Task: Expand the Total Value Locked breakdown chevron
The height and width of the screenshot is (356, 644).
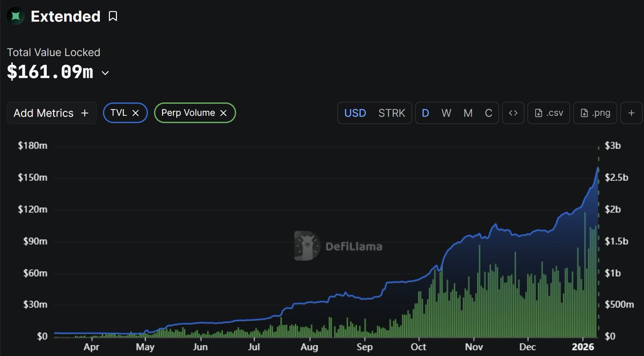Action: (x=105, y=72)
